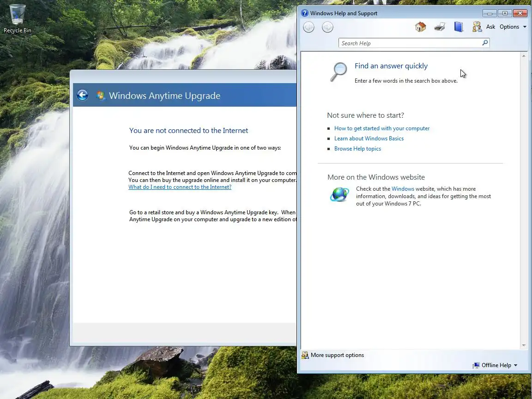Open the Options dropdown menu
532x399 pixels.
point(513,26)
